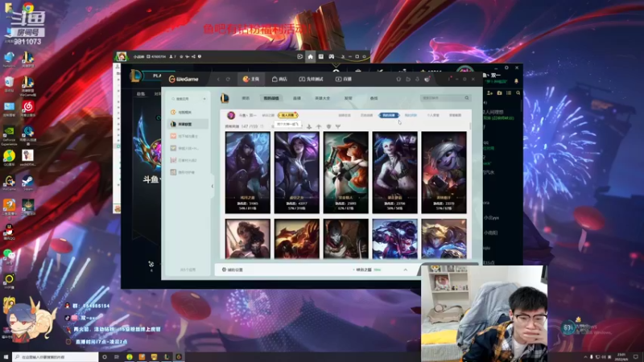Filter champions by the first role icon

tap(309, 126)
